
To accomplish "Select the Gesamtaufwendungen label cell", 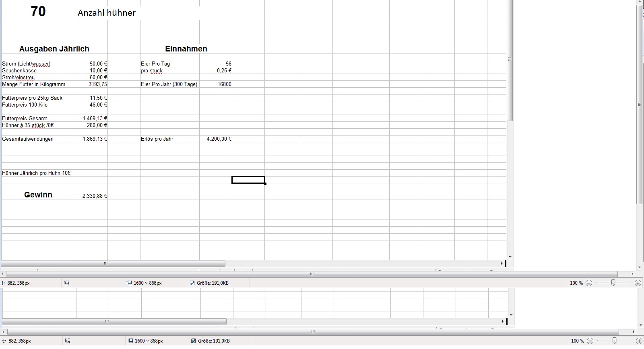I will pyautogui.click(x=38, y=139).
